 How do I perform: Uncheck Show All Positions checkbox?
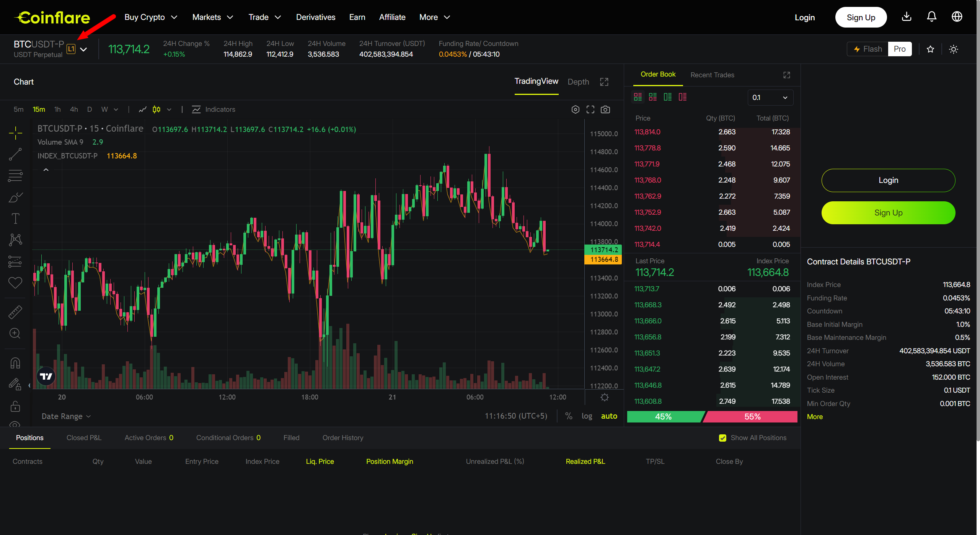[x=722, y=438]
